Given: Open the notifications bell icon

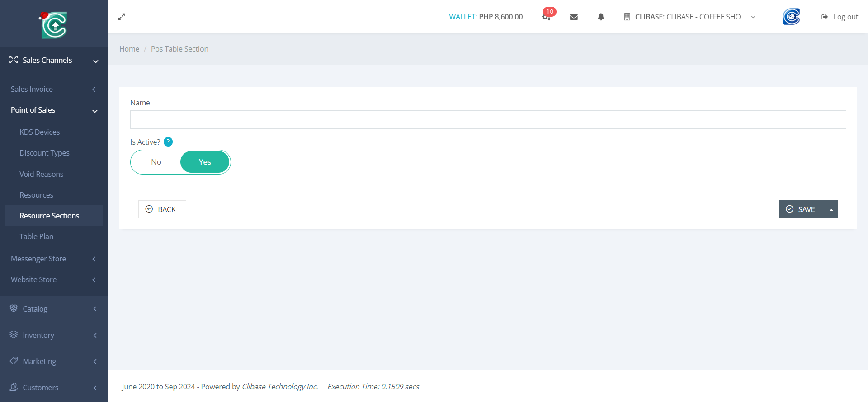Looking at the screenshot, I should [601, 17].
